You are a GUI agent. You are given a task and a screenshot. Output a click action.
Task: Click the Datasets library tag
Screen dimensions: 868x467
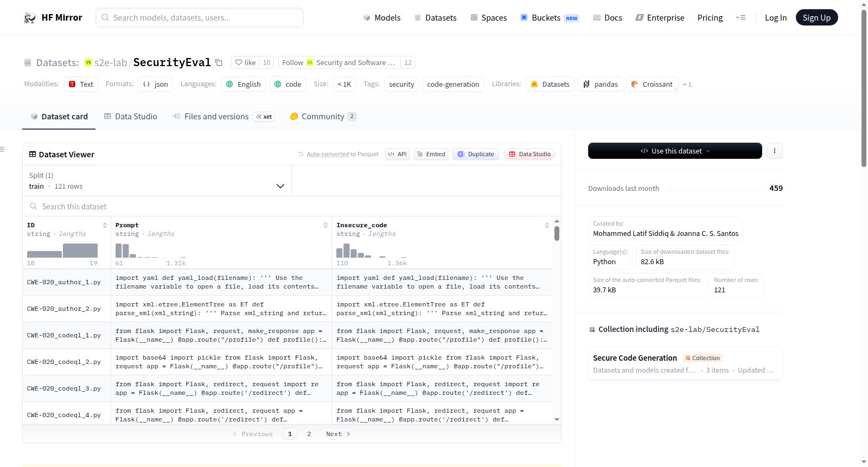click(x=550, y=84)
